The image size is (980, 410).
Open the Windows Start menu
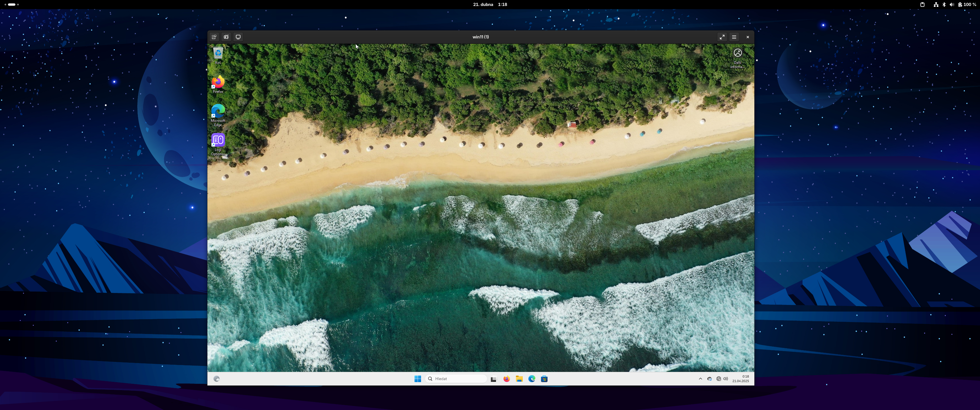pyautogui.click(x=418, y=379)
